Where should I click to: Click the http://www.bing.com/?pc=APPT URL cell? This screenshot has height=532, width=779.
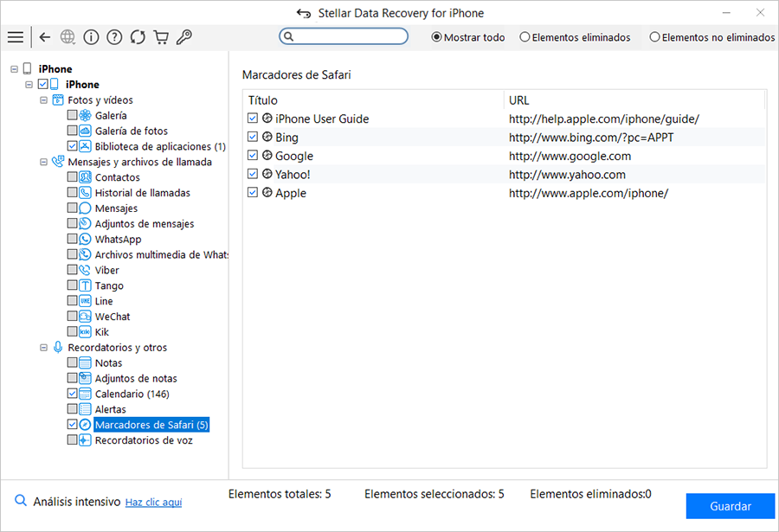591,137
